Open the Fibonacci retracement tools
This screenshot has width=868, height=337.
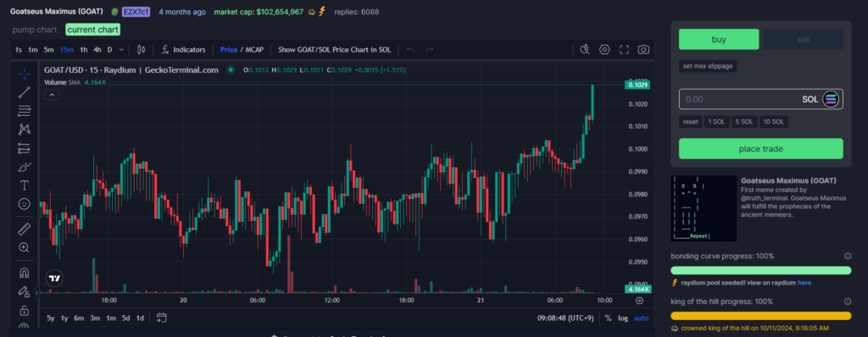coord(25,111)
